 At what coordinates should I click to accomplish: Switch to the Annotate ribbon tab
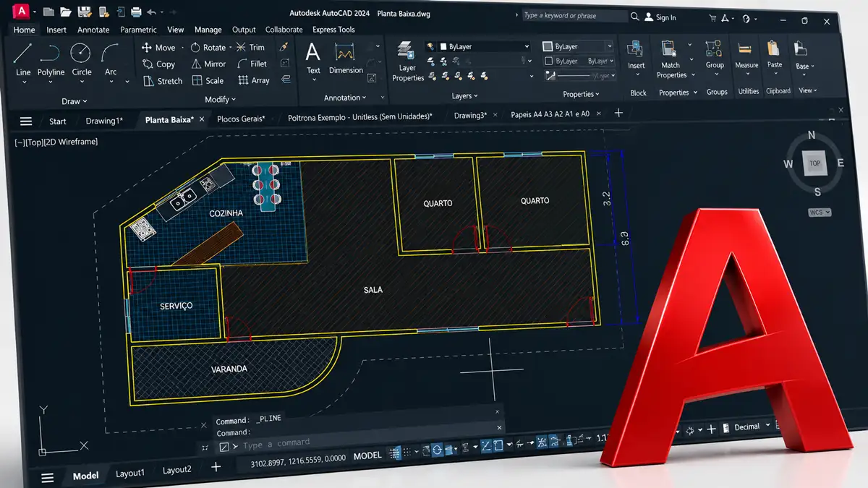[x=93, y=30]
